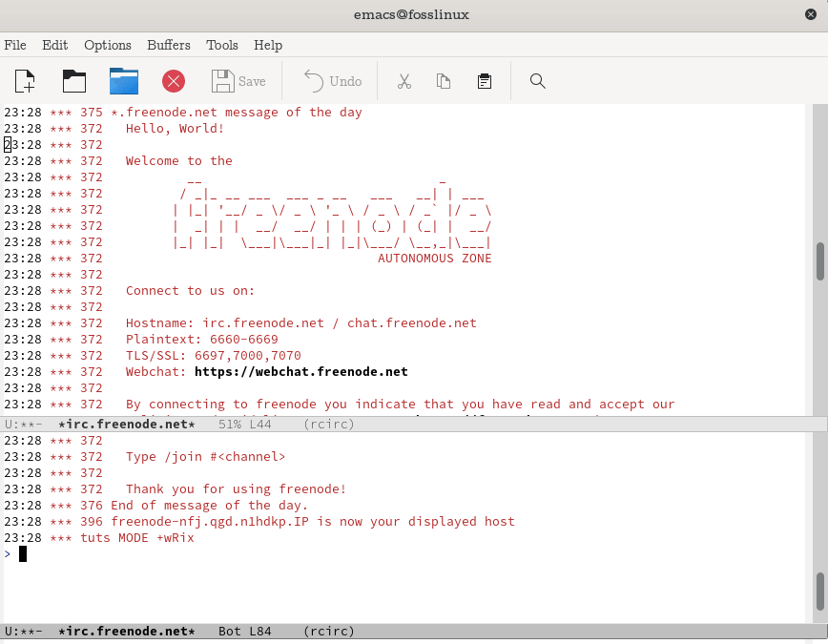Open the Help menu

(267, 45)
